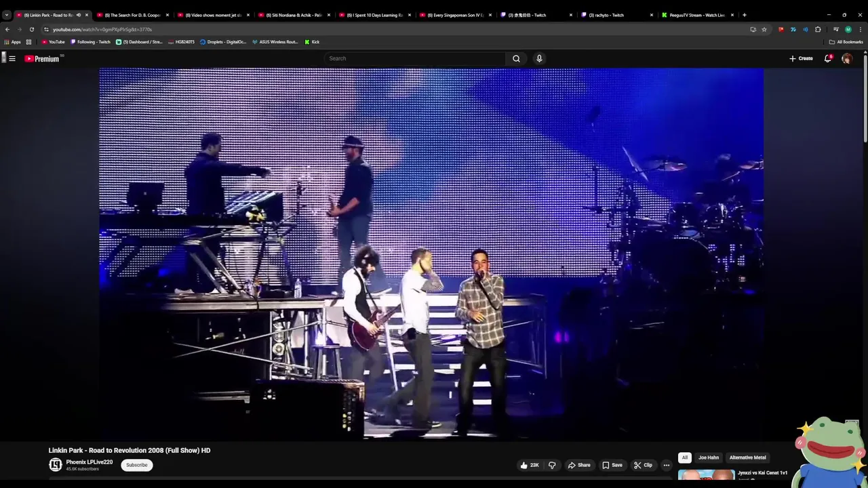Select the All filter chip

click(x=685, y=457)
